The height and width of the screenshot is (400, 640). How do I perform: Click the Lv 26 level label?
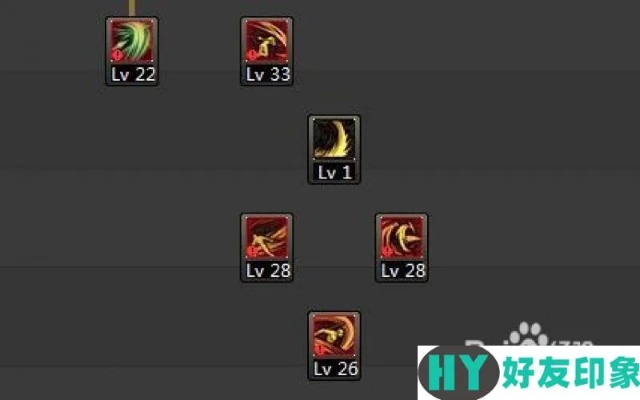click(x=336, y=369)
